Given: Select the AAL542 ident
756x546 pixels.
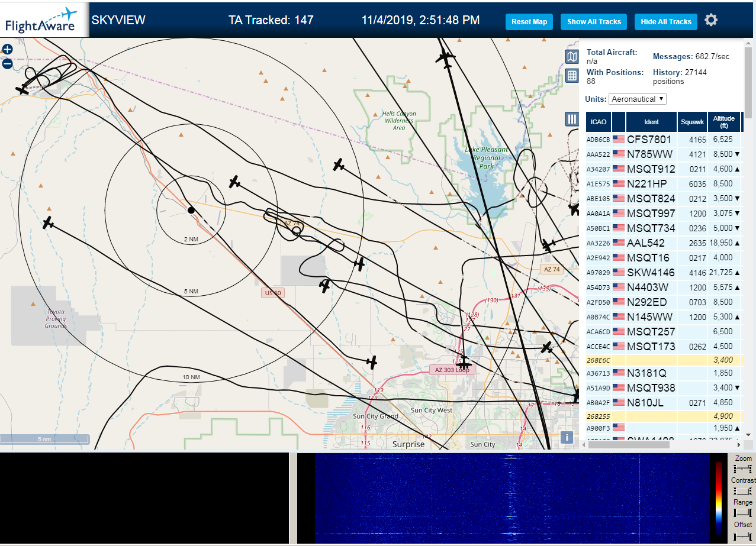Looking at the screenshot, I should coord(646,243).
